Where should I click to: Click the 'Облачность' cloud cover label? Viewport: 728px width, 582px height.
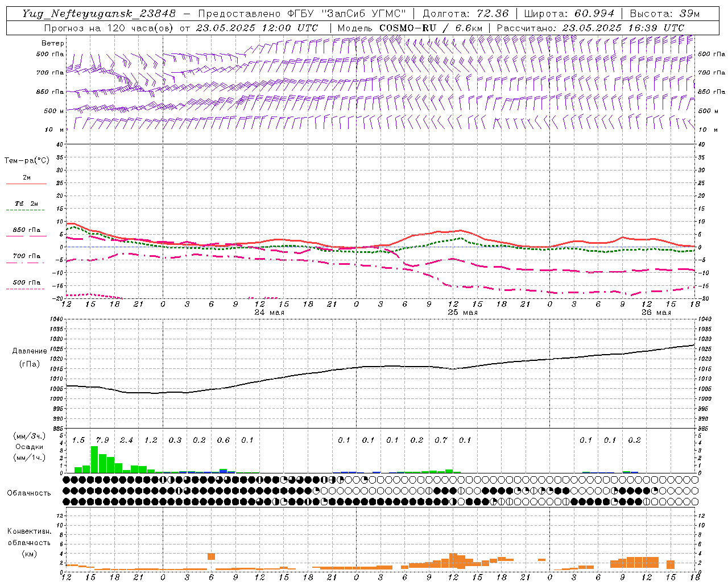pyautogui.click(x=29, y=493)
